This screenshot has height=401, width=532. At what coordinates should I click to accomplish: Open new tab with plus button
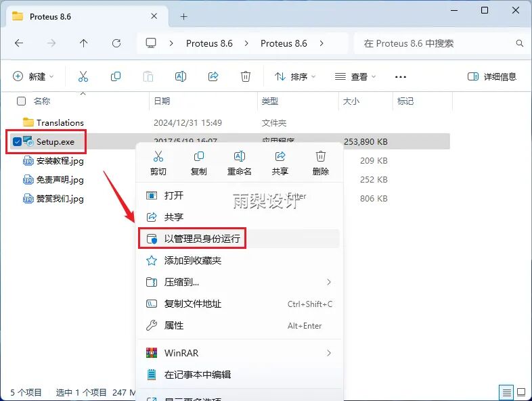pyautogui.click(x=183, y=16)
